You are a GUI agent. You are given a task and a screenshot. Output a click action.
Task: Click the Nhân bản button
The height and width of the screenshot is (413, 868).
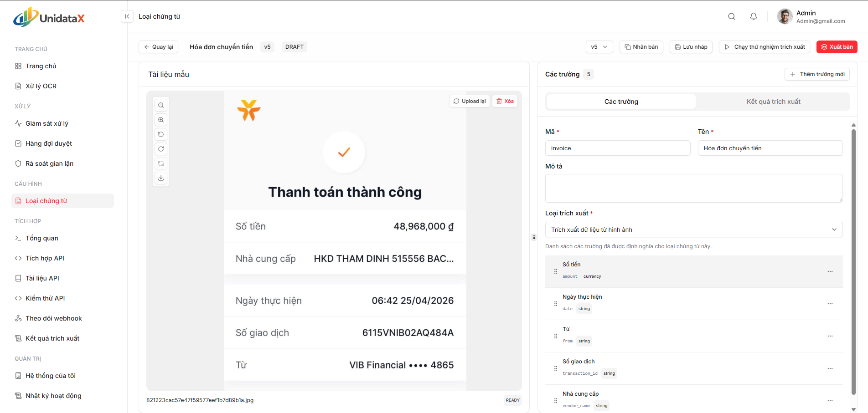[x=641, y=47]
